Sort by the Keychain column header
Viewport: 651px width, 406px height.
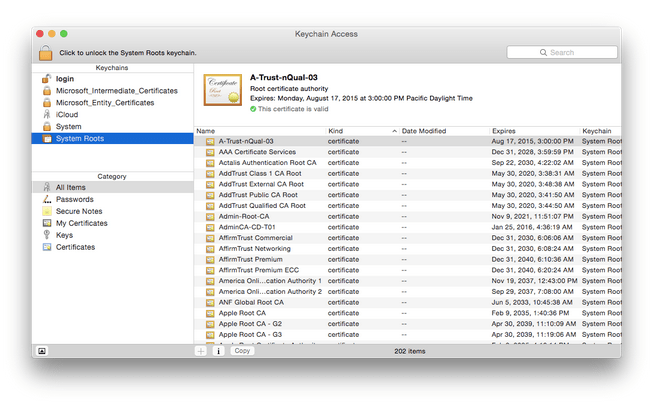pyautogui.click(x=600, y=131)
